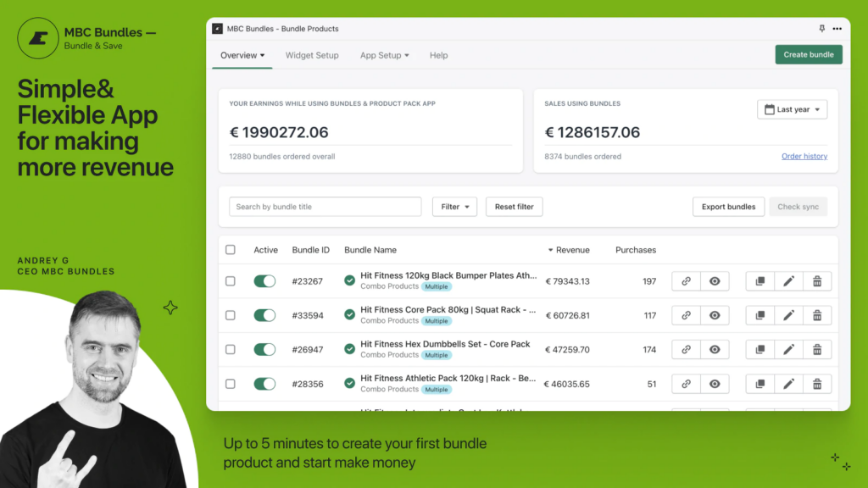Viewport: 868px width, 488px height.
Task: Duplicate bundle #23267
Action: [x=760, y=281]
